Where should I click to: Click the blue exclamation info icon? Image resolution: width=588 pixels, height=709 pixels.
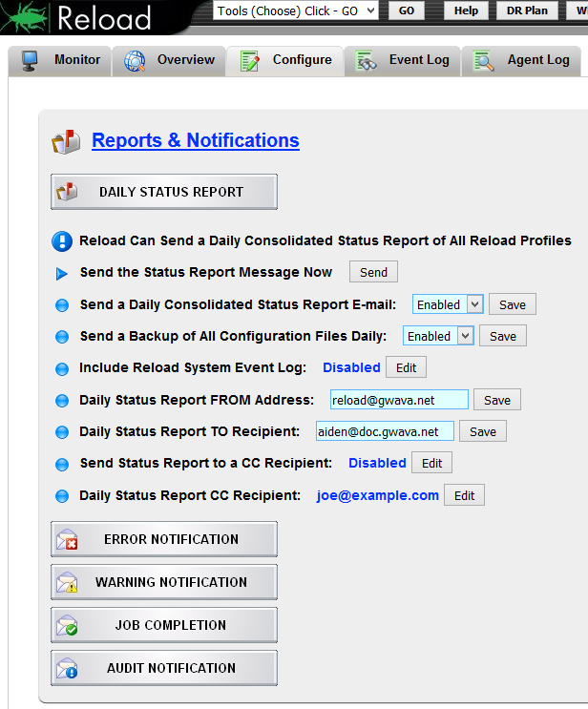(62, 241)
